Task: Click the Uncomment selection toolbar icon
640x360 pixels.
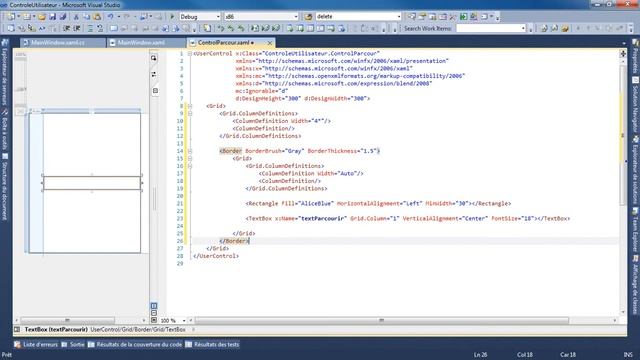Action: [100, 28]
